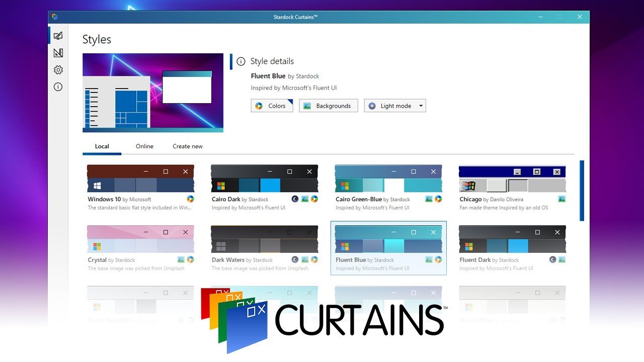Click the Stardock Curtains title bar logo
This screenshot has width=644, height=362.
[55, 17]
